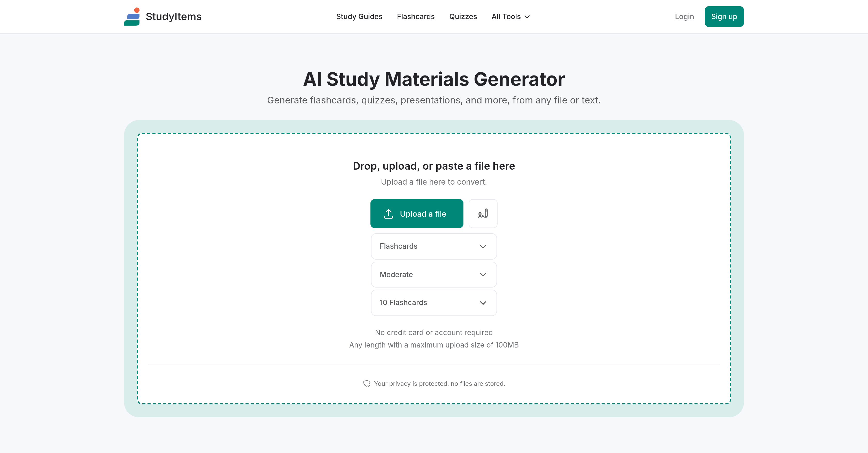
Task: Click the chevron on the 10 Flashcards selector
Action: [483, 303]
